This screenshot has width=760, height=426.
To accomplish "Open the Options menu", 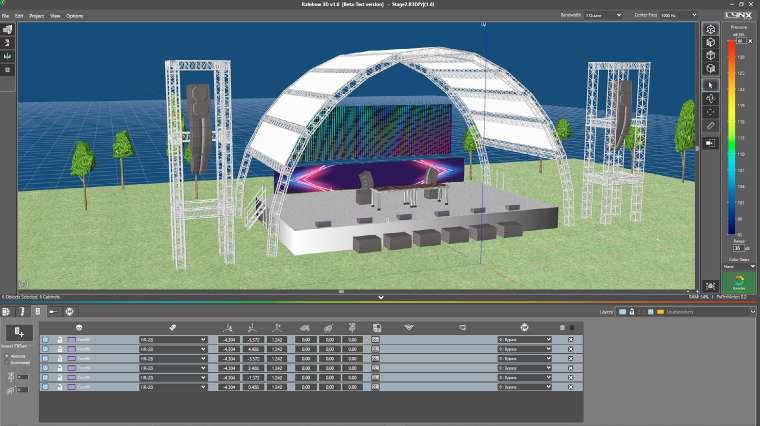I will click(x=74, y=16).
